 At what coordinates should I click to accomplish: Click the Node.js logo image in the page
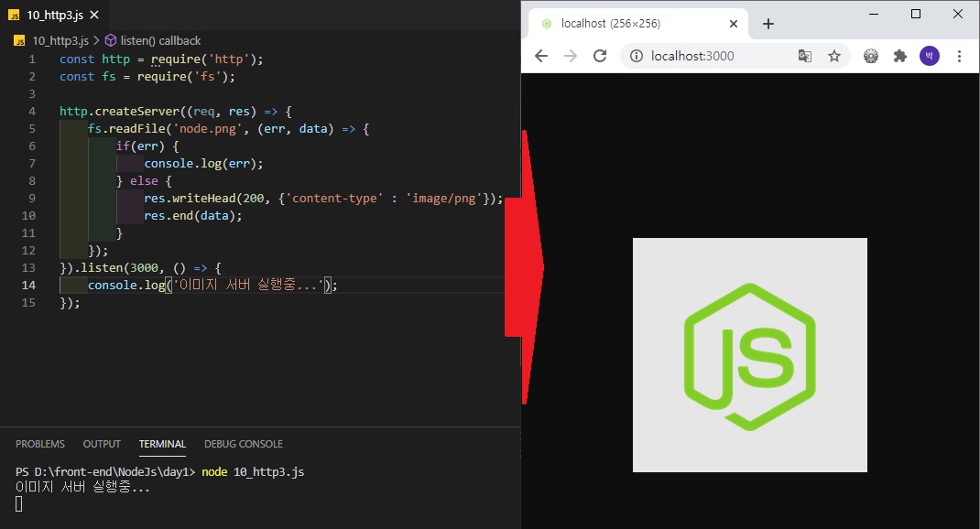tap(750, 355)
